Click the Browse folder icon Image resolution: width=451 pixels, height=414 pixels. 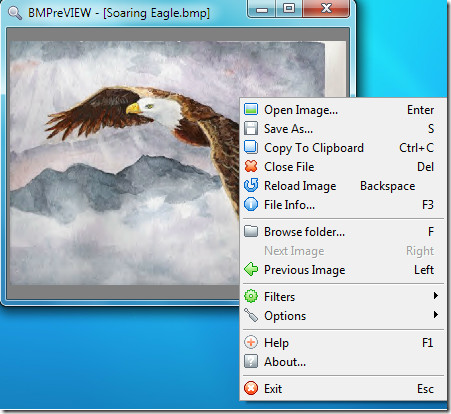(251, 231)
